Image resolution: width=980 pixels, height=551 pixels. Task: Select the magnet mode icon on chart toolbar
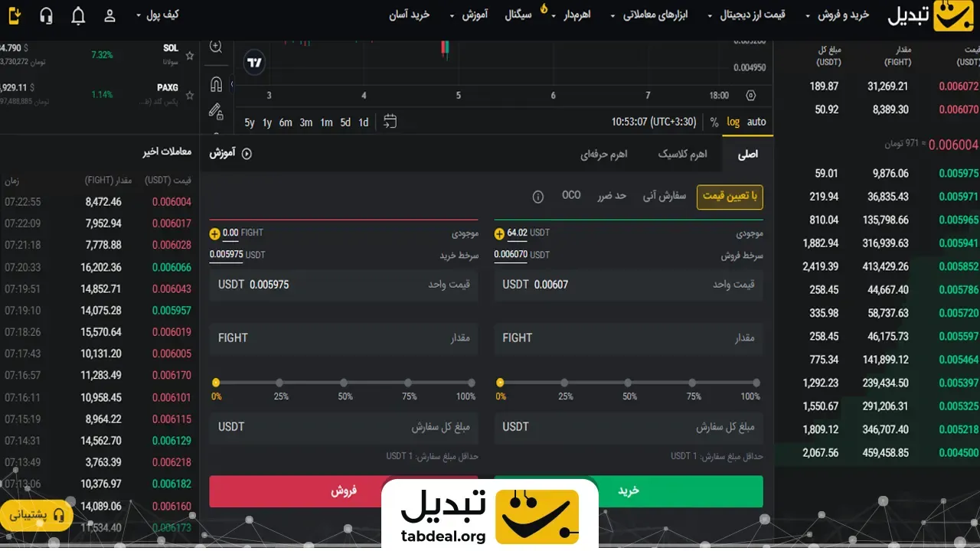pos(215,84)
